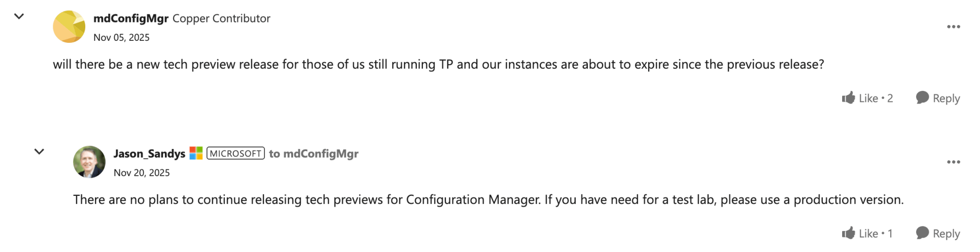Open the Nov 05, 2025 comment timestamp
Screen dimensions: 980x252
[x=121, y=37]
